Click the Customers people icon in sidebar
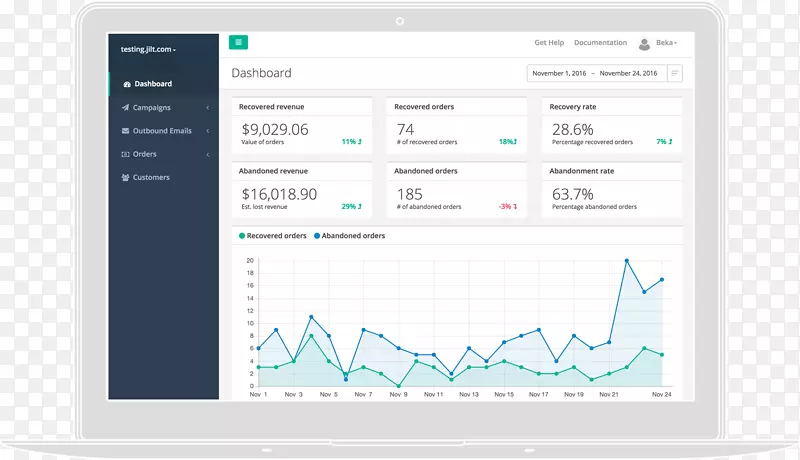800x460 pixels. [125, 178]
